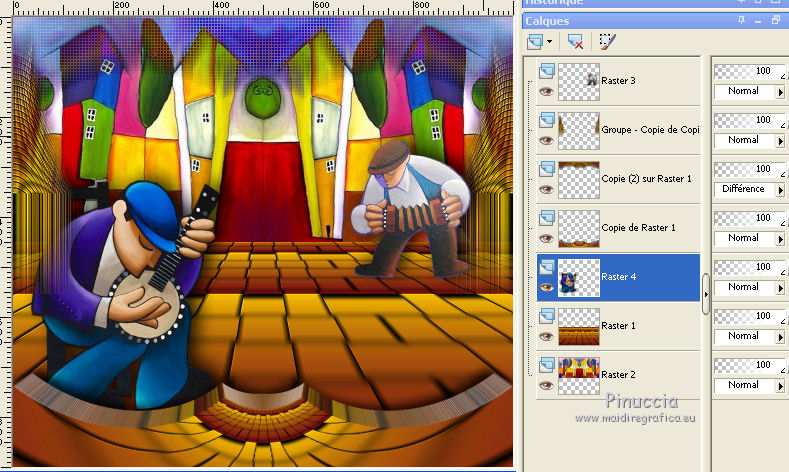Click the Raster 4 layer type icon

pos(547,267)
